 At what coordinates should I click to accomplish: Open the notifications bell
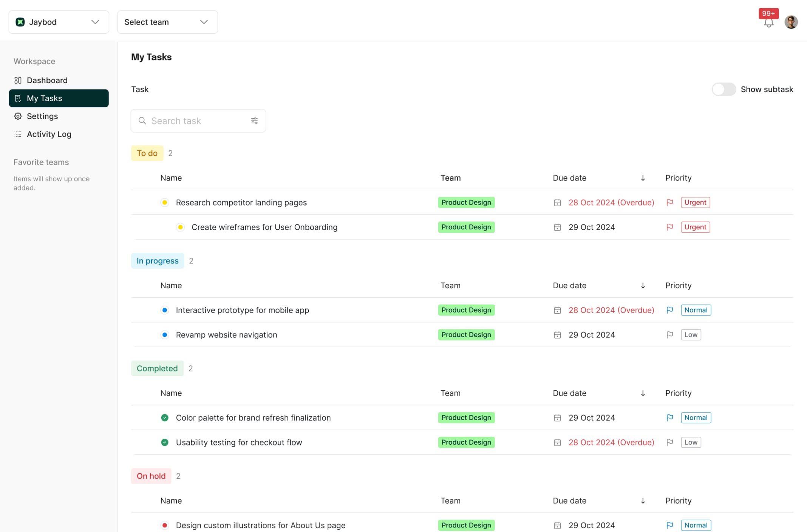768,23
